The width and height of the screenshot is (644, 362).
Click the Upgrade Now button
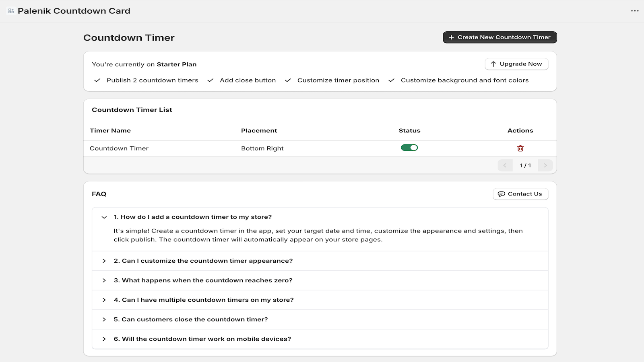point(516,64)
